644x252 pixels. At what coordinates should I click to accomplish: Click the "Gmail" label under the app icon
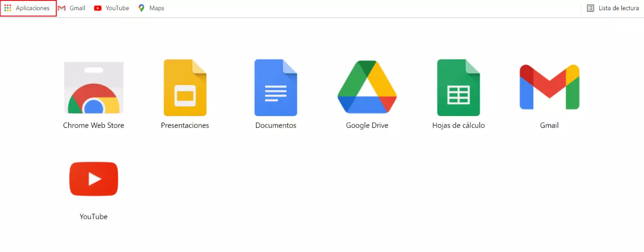(549, 125)
